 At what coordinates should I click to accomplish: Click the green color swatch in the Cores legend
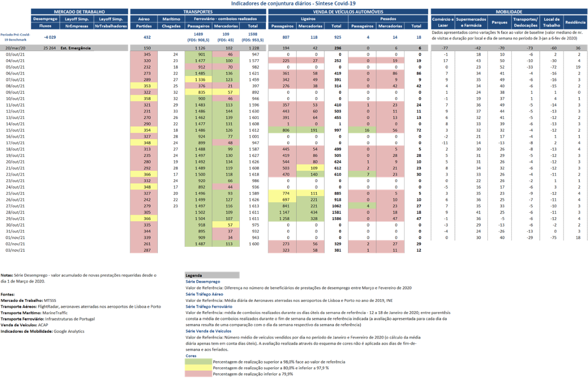tap(198, 362)
